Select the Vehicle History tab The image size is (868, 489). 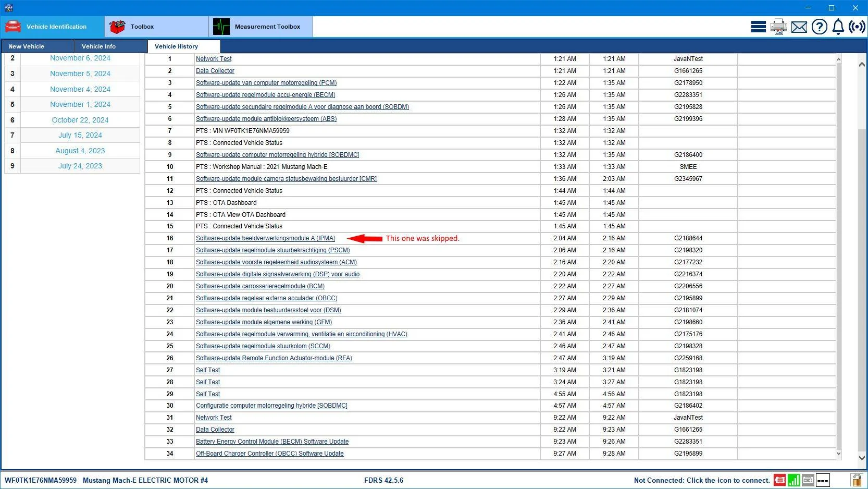[x=183, y=46]
